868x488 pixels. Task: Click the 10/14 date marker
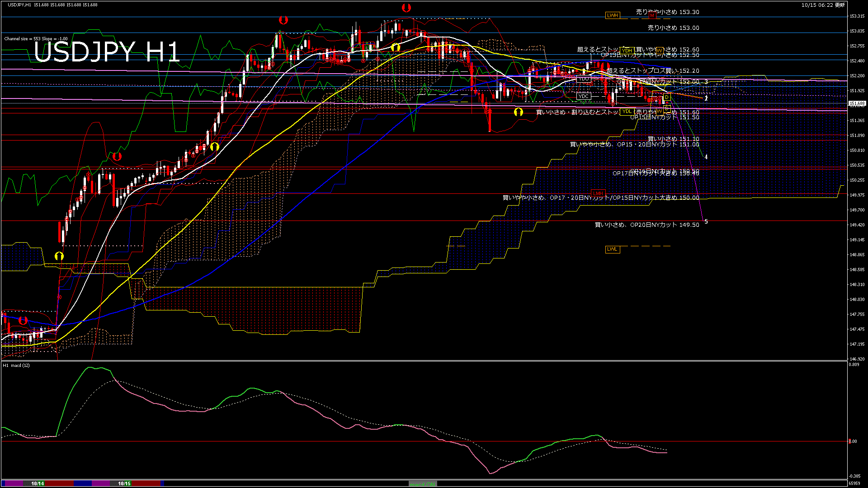tap(38, 483)
